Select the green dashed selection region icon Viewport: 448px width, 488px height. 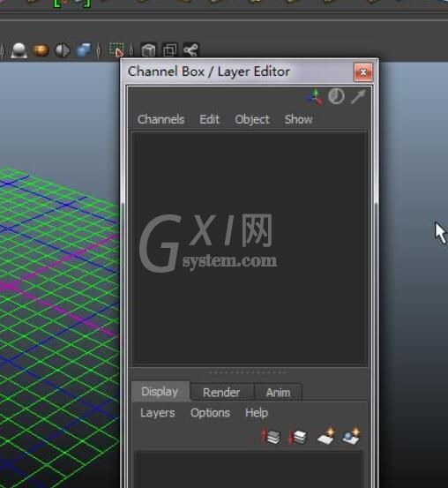[x=116, y=50]
